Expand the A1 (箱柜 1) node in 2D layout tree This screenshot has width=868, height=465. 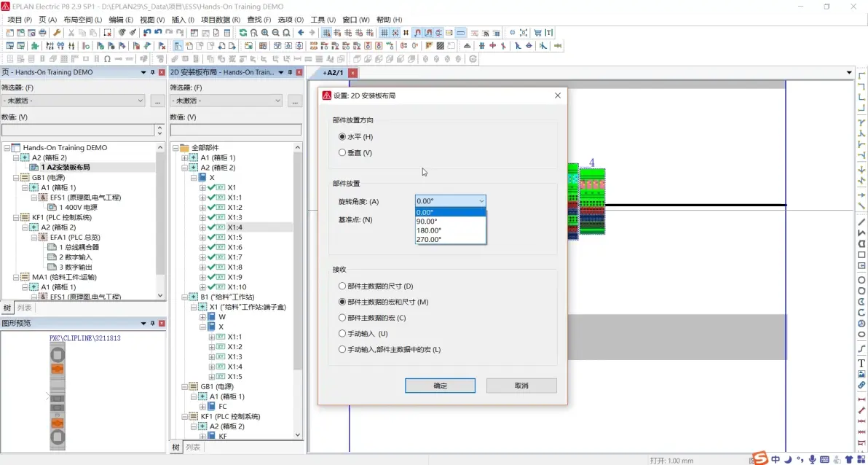coord(185,158)
